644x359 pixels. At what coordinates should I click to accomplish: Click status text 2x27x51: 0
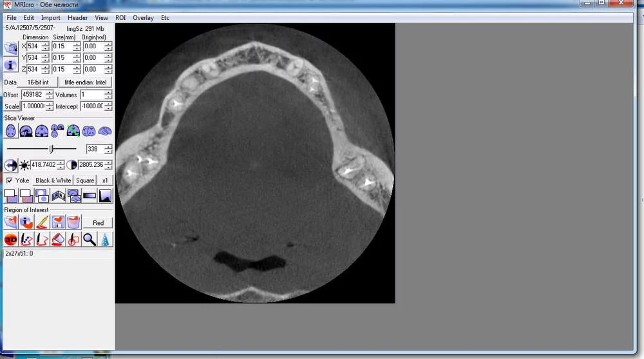point(19,254)
